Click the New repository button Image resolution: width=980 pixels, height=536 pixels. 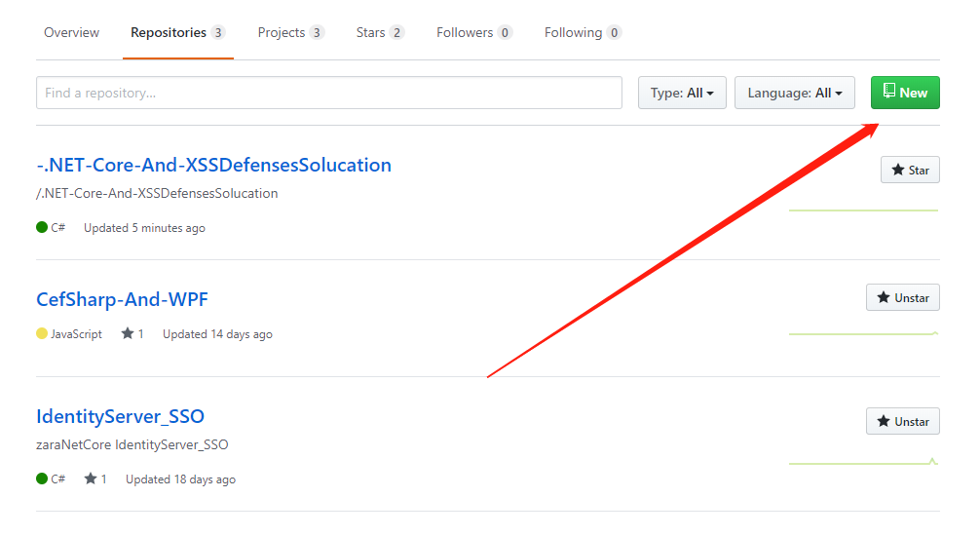pyautogui.click(x=905, y=93)
